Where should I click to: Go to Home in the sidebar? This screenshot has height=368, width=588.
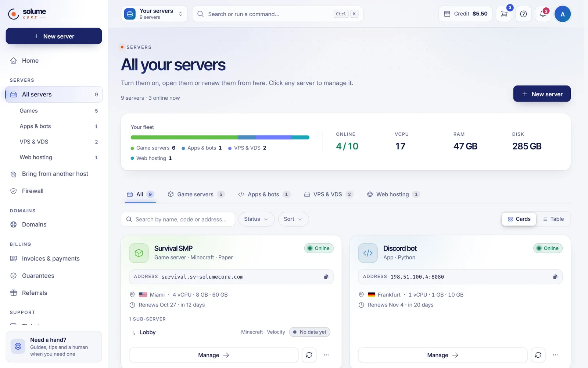[x=54, y=61]
